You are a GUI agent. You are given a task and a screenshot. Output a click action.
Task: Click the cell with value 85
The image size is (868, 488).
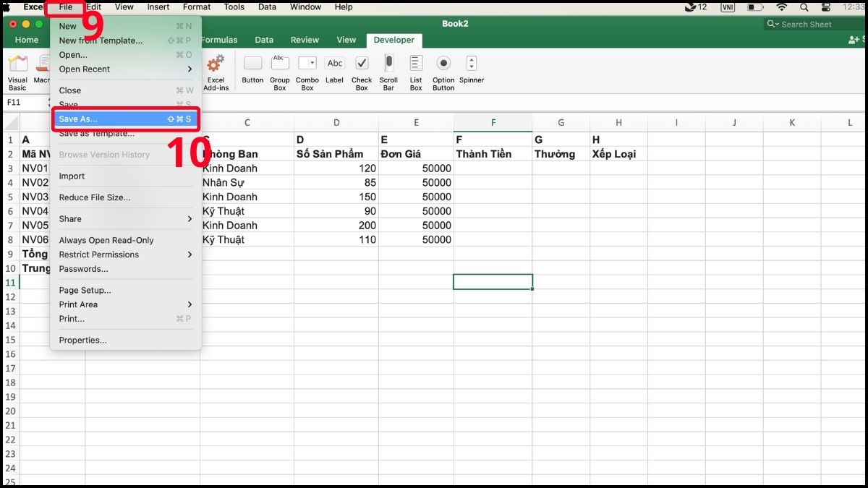(336, 183)
